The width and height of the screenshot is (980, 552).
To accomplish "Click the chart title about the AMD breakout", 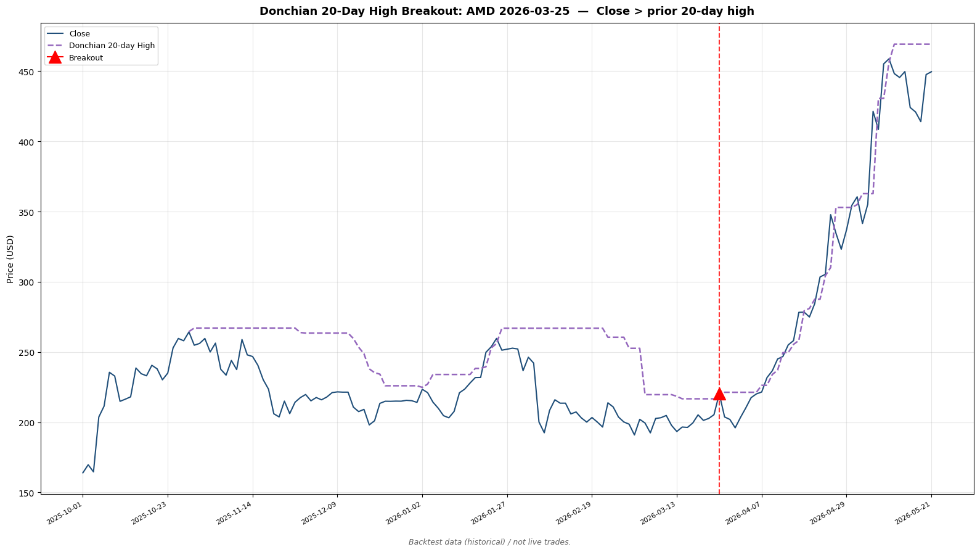I will pyautogui.click(x=507, y=11).
